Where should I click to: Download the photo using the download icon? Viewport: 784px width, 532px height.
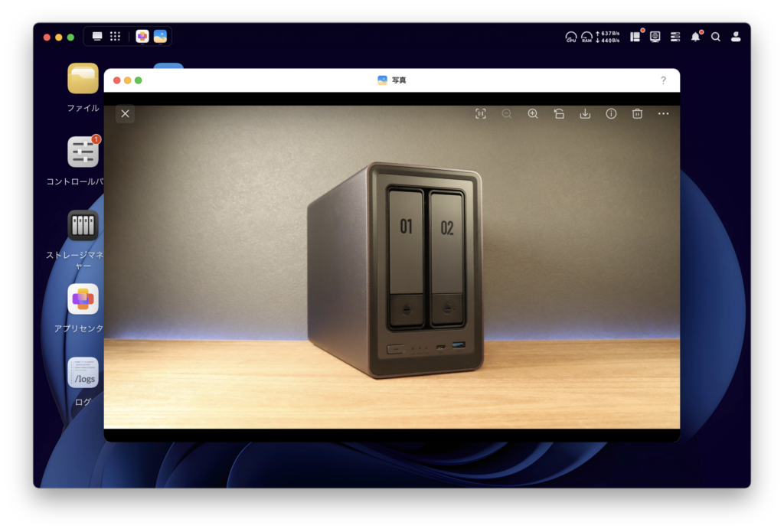585,114
